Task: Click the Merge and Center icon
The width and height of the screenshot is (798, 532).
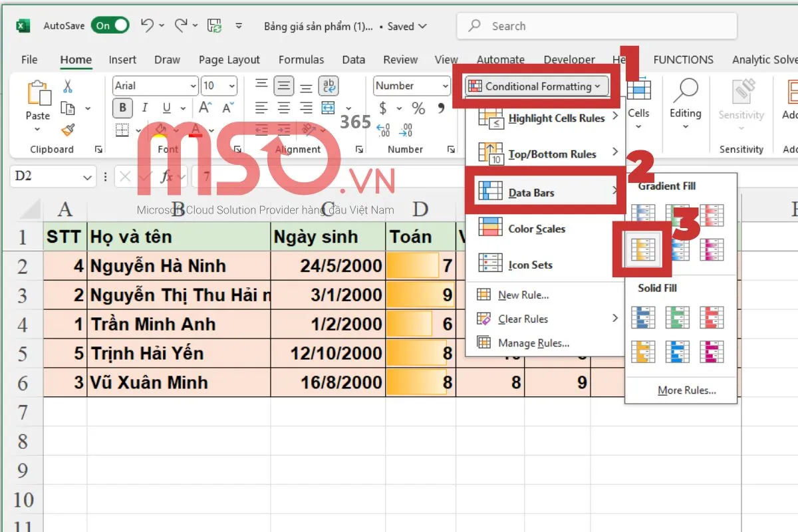Action: [x=328, y=108]
